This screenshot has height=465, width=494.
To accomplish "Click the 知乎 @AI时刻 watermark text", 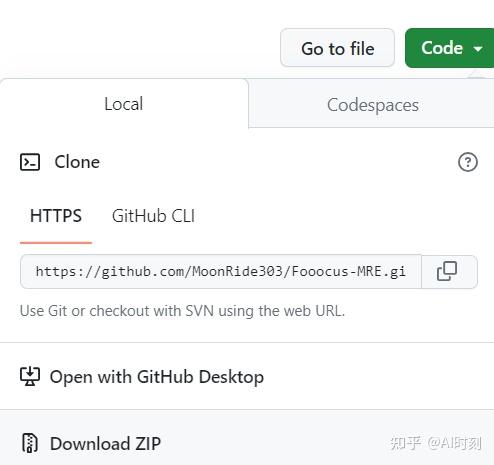I will click(x=436, y=443).
